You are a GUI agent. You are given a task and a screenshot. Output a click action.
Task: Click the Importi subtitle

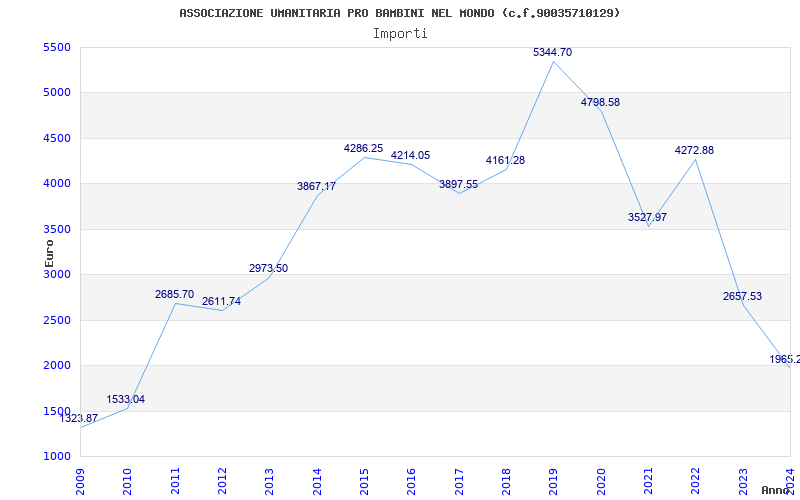point(400,34)
